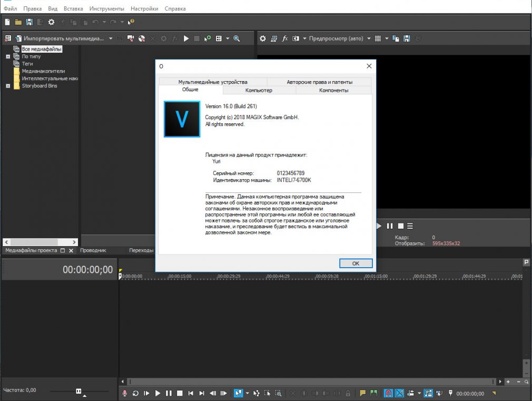Switch to Авторские права и патенты tab
Screen dimensions: 532x401
point(319,82)
